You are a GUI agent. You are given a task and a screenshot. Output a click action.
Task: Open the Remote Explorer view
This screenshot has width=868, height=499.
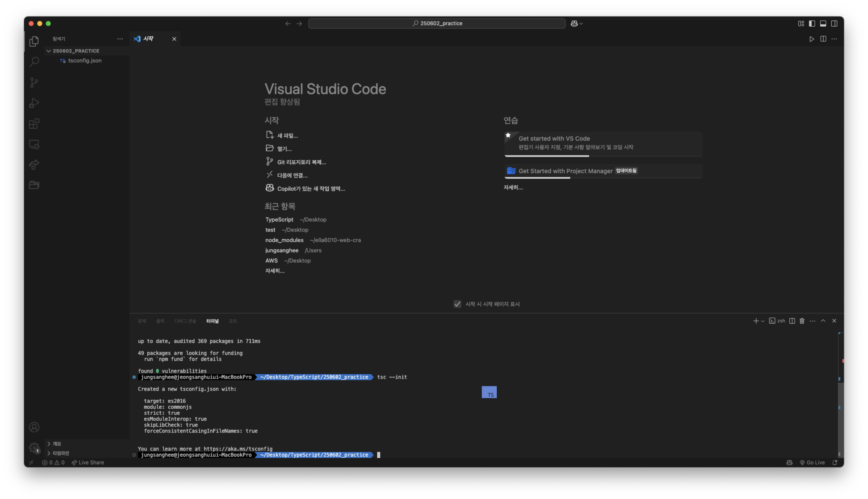(34, 144)
